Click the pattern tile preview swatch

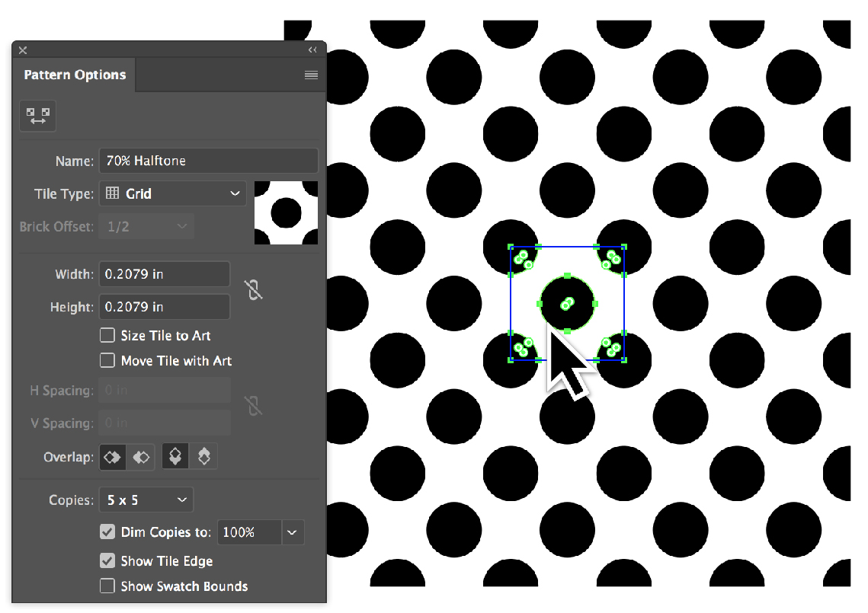tap(286, 212)
